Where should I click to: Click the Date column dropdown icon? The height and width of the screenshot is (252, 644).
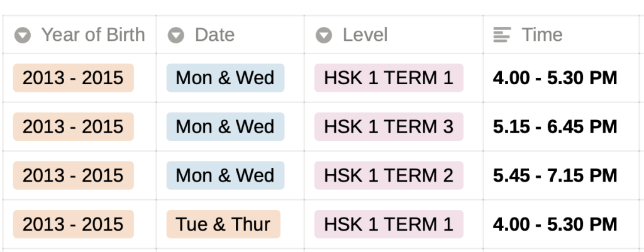pyautogui.click(x=176, y=35)
